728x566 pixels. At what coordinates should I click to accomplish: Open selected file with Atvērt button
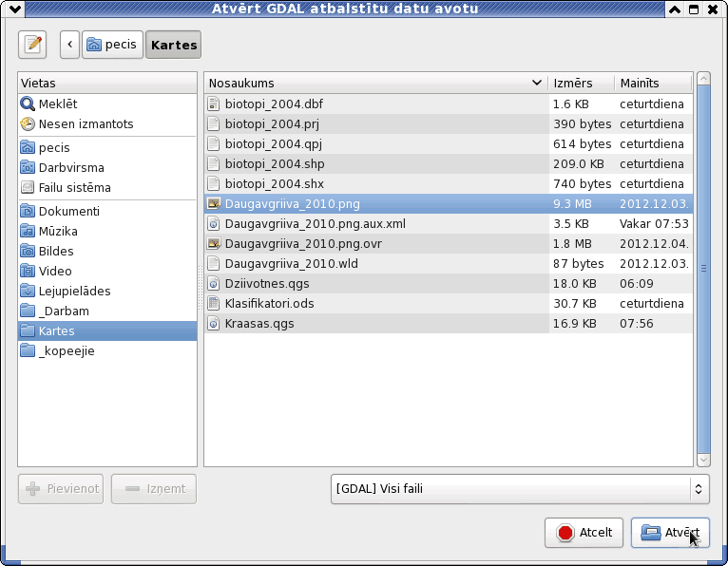(670, 533)
